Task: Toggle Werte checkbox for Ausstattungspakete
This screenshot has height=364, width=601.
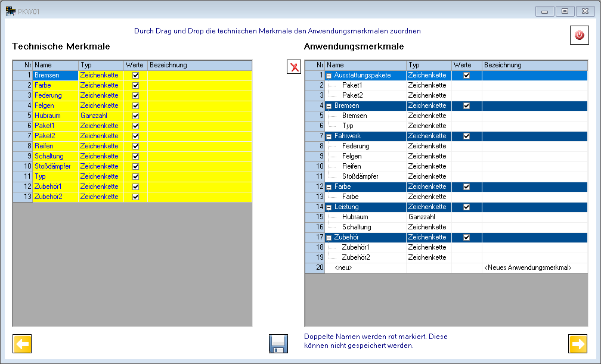Action: 466,76
